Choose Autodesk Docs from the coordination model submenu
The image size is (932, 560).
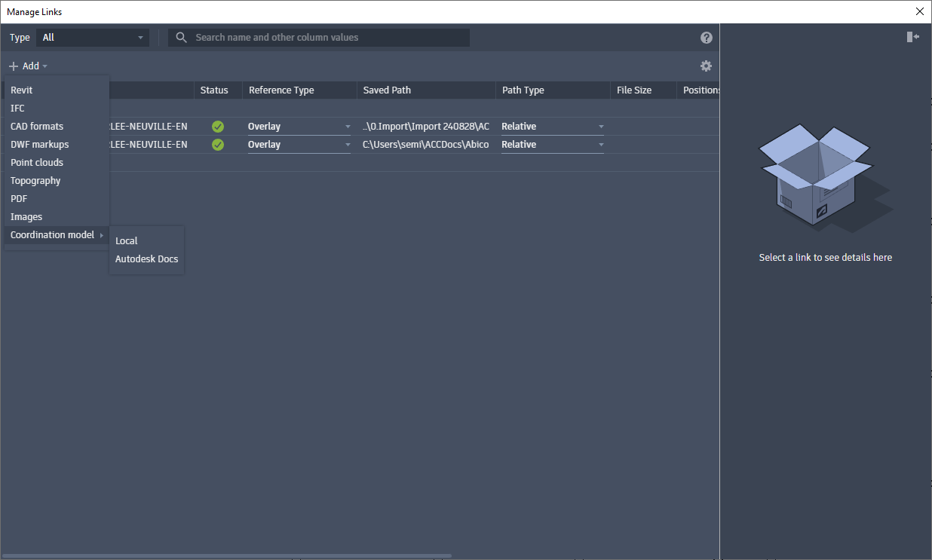pyautogui.click(x=146, y=259)
